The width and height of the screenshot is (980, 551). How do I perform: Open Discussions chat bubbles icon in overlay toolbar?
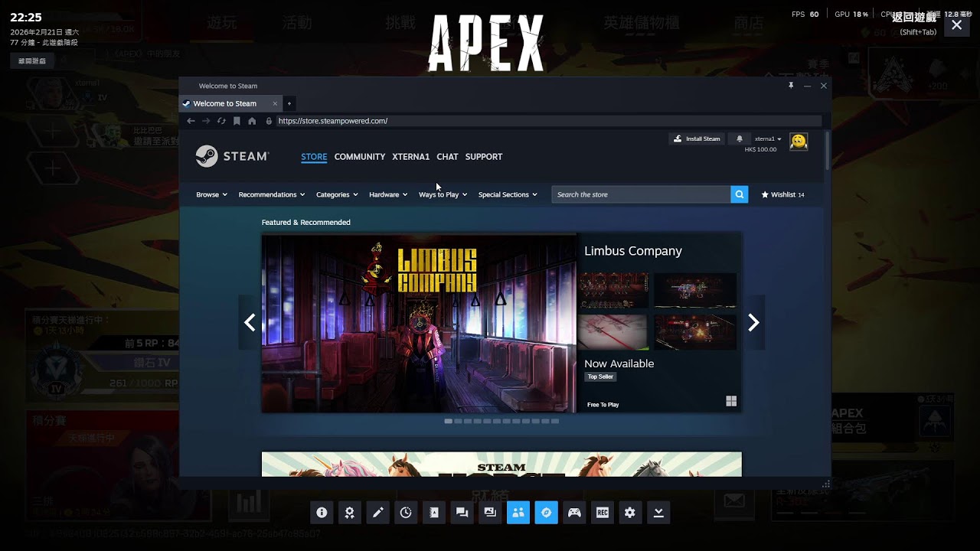point(462,513)
